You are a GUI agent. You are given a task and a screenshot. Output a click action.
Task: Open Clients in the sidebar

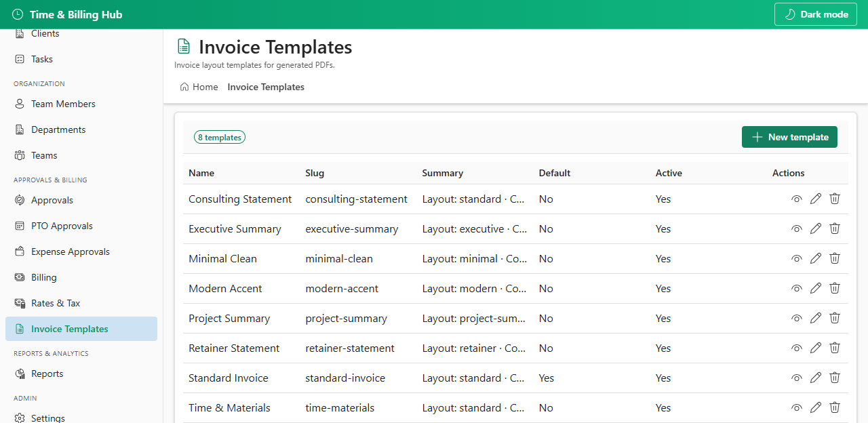pyautogui.click(x=81, y=33)
